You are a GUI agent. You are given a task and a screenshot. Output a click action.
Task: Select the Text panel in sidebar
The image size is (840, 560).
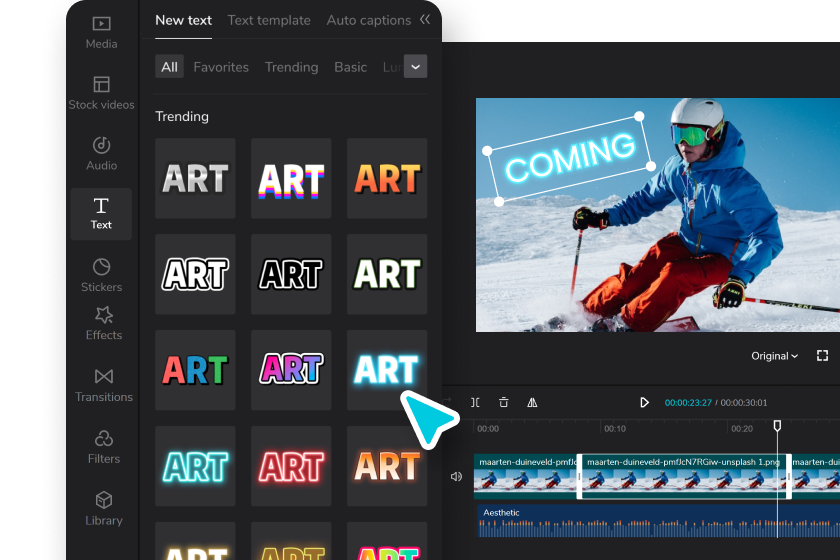[x=101, y=214]
